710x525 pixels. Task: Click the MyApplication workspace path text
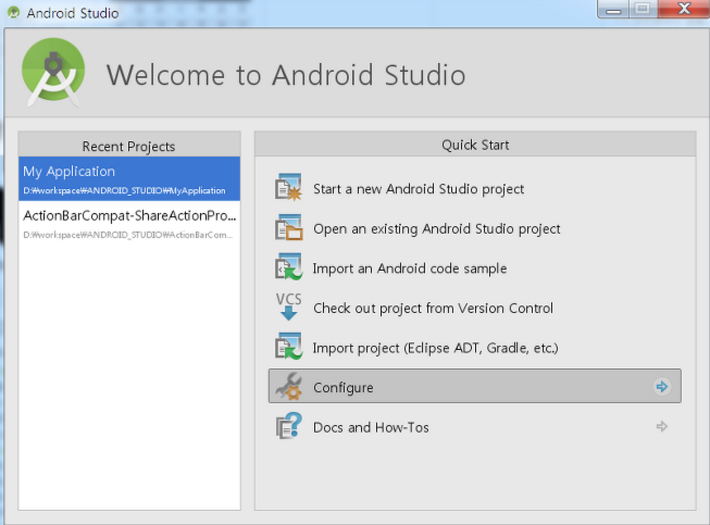[x=124, y=191]
